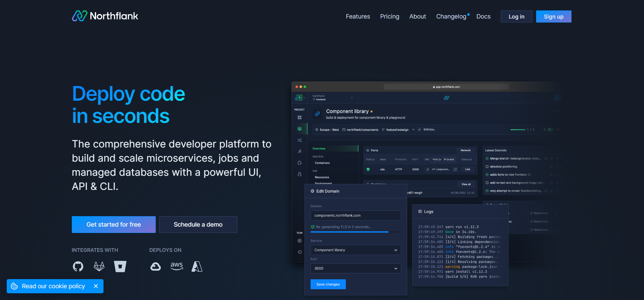The image size is (644, 300).
Task: Click the Domain input field
Action: (355, 215)
